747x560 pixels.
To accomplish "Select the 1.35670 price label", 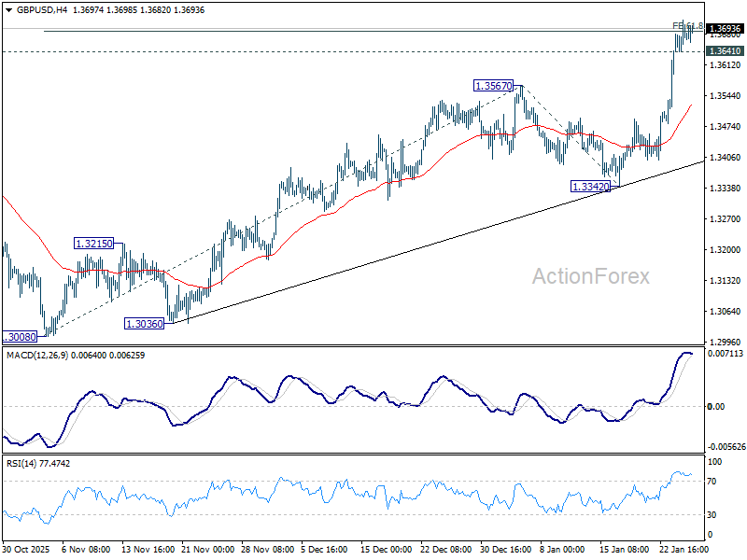I will point(494,86).
